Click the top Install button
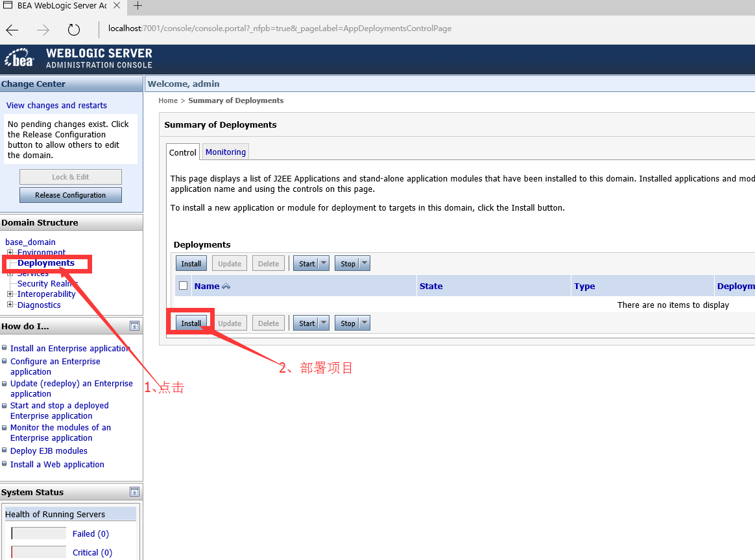 (x=191, y=264)
